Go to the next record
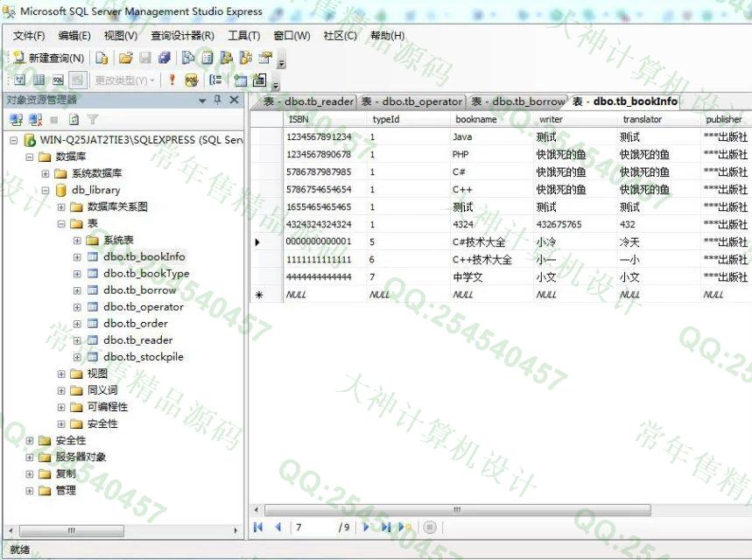Viewport: 752px width, 560px height. pyautogui.click(x=366, y=527)
